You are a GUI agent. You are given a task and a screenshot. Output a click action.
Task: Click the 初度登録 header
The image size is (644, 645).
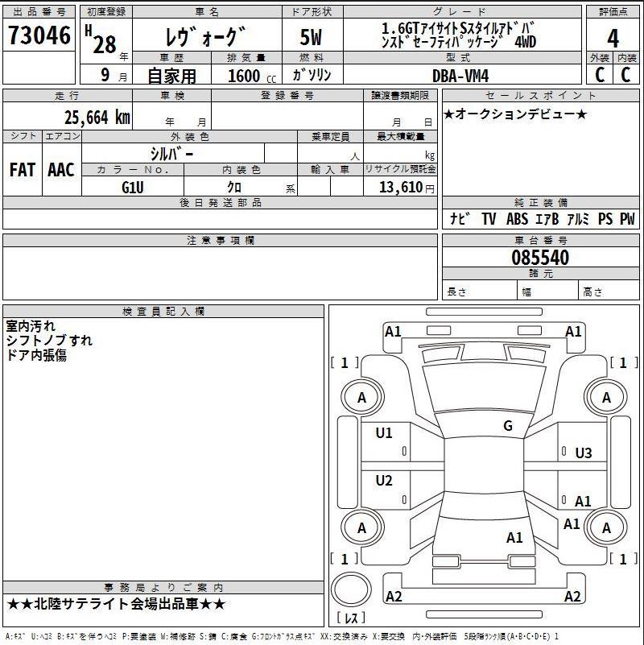pyautogui.click(x=106, y=11)
